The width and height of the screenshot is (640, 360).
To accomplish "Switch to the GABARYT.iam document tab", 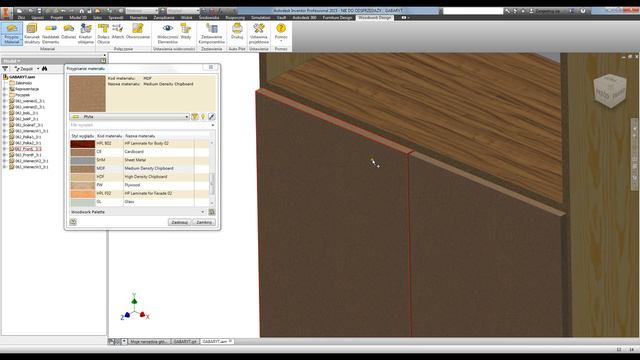I will coord(216,341).
